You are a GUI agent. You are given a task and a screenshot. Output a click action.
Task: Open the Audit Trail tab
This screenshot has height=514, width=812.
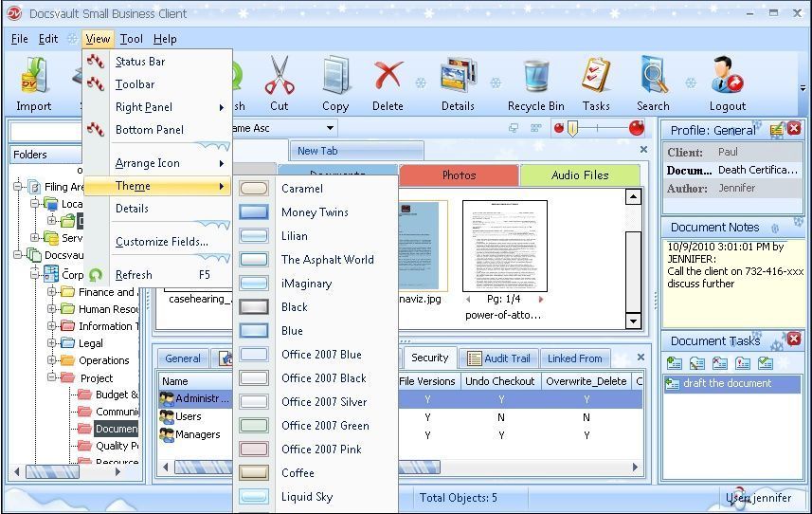498,358
